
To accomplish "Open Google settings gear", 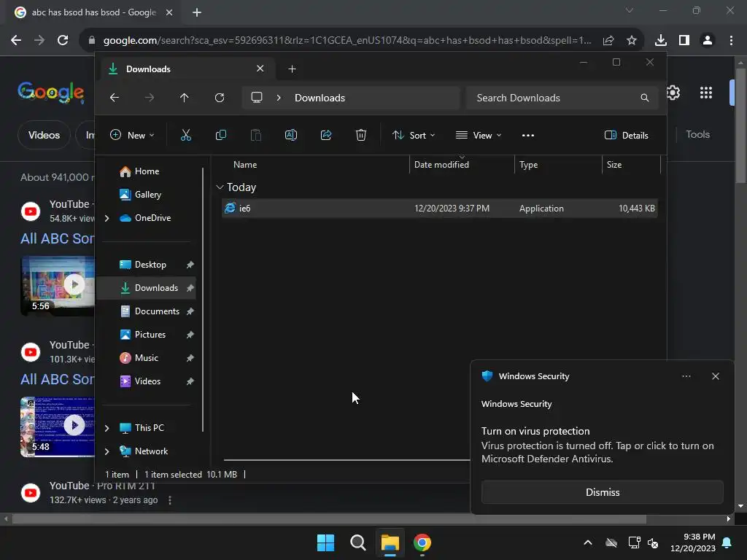I will click(x=673, y=93).
